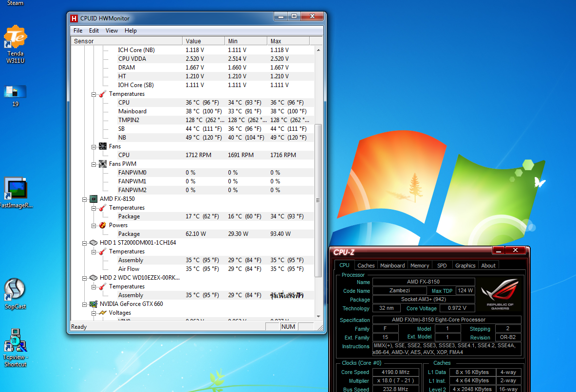Click the HWMonitor vertical scrollbar thumb
This screenshot has height=392, width=576.
click(318, 200)
